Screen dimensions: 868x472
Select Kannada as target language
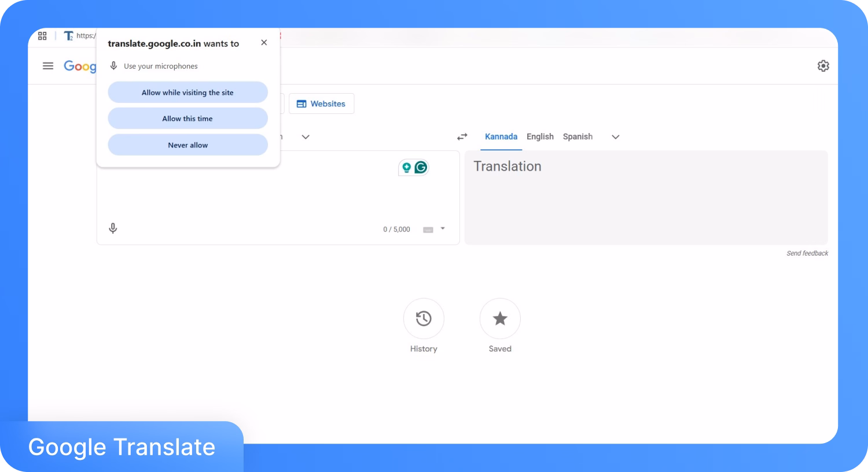(x=501, y=137)
